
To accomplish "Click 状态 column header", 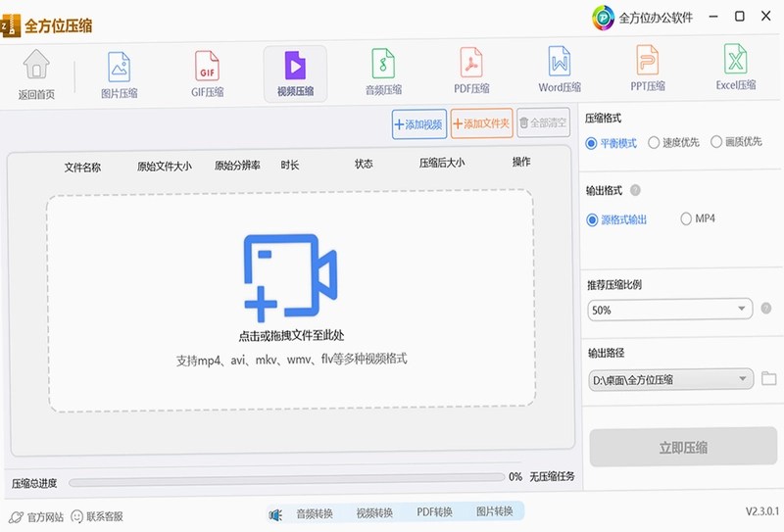I will point(364,164).
